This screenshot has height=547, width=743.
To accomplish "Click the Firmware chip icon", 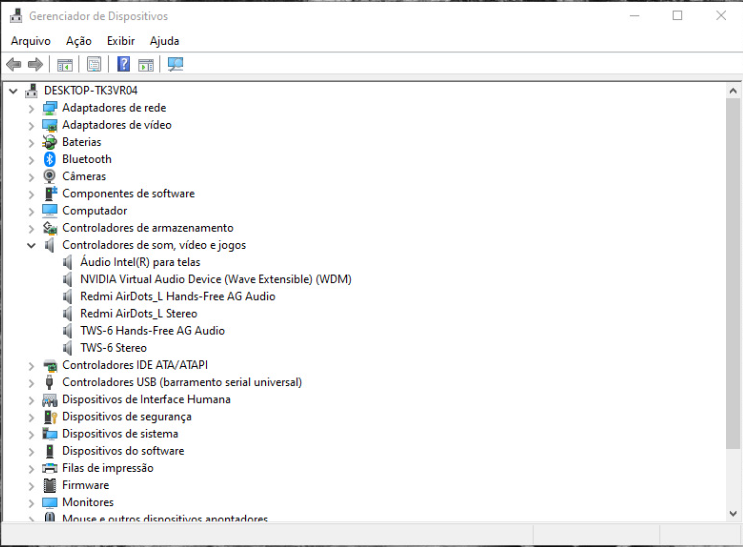I will [50, 485].
